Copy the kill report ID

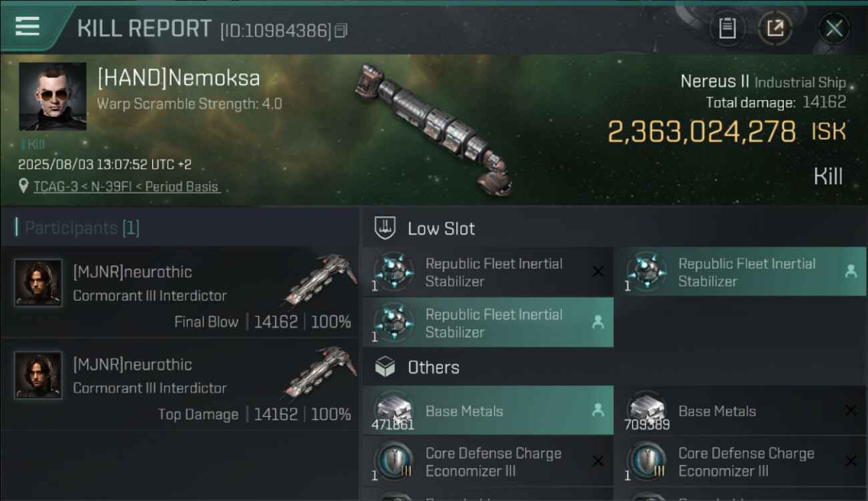coord(341,31)
